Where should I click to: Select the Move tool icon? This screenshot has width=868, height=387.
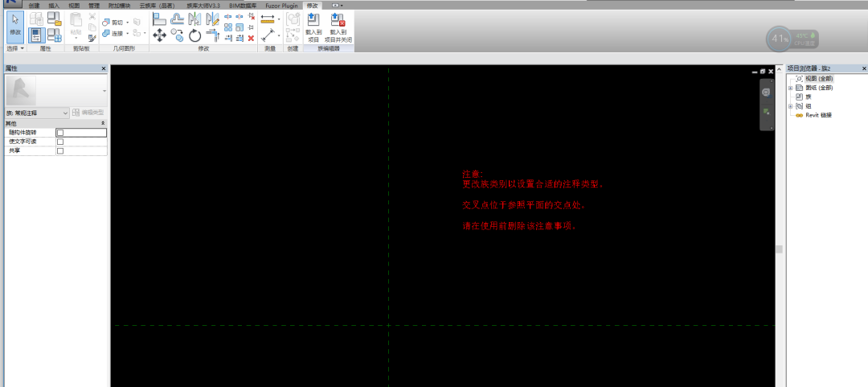coord(159,35)
